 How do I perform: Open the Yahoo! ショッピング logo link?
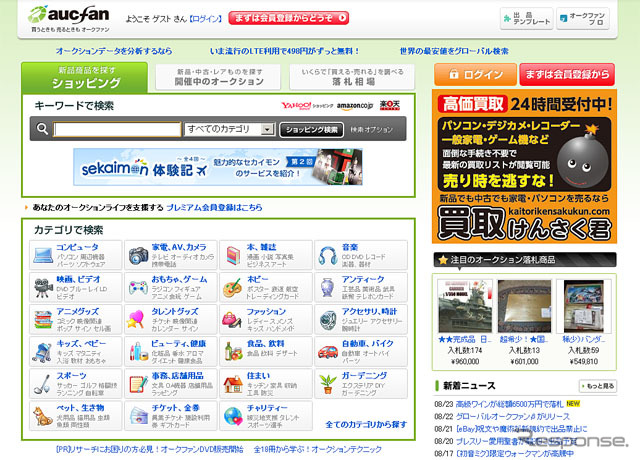[x=307, y=106]
